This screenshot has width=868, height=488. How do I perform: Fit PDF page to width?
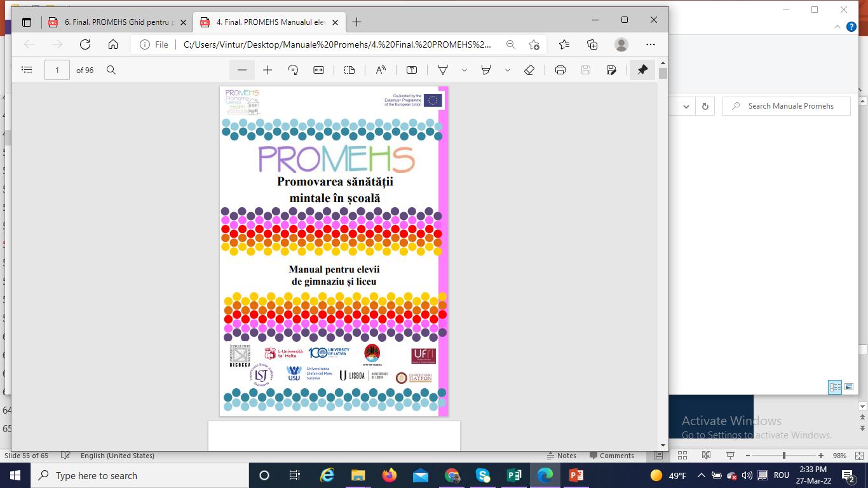[318, 70]
